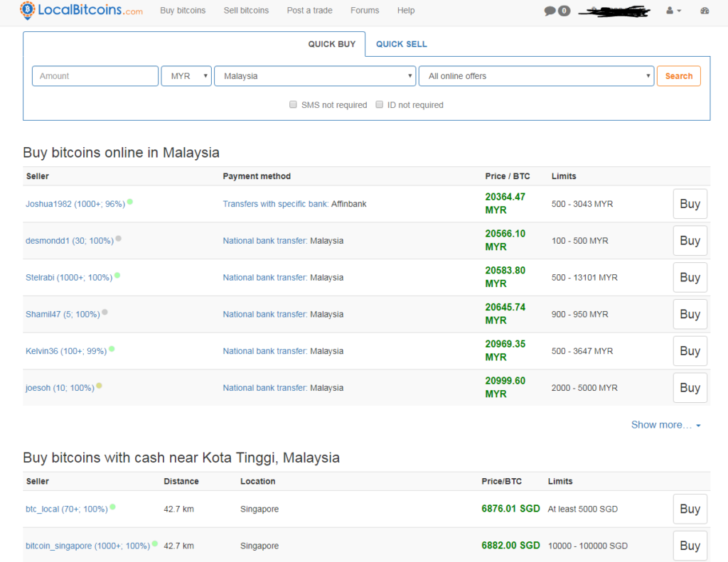
Task: Open seller profile Joshua1982
Action: [75, 204]
